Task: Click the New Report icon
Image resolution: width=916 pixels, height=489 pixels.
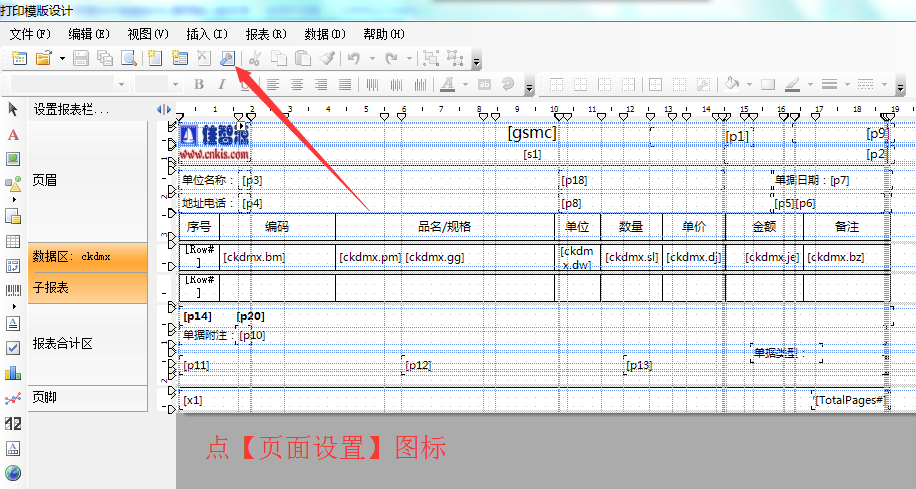Action: pyautogui.click(x=19, y=59)
